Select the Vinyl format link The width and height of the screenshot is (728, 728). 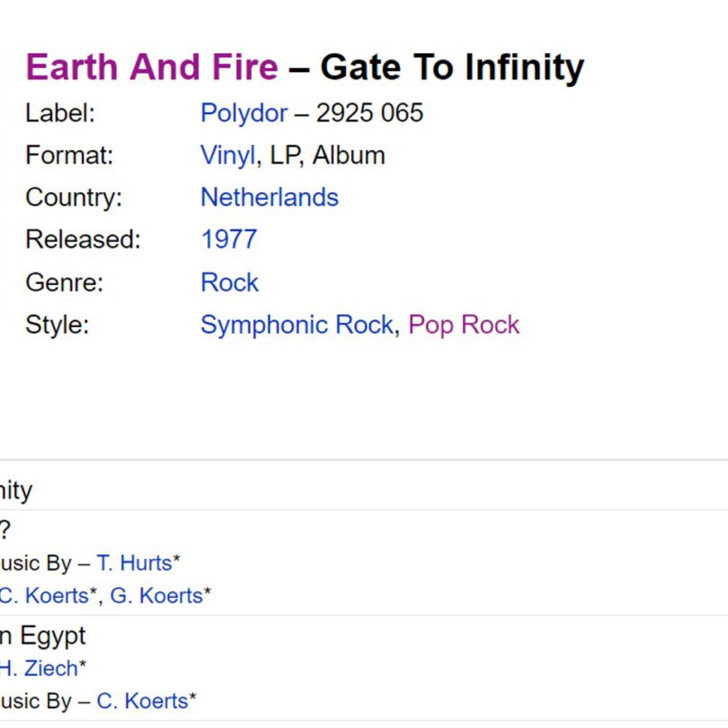click(227, 155)
